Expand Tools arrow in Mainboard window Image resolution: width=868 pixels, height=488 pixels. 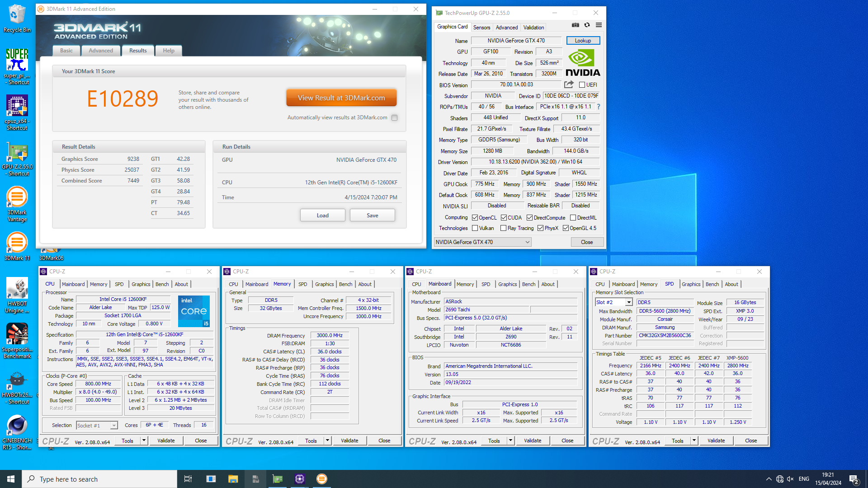coord(511,441)
